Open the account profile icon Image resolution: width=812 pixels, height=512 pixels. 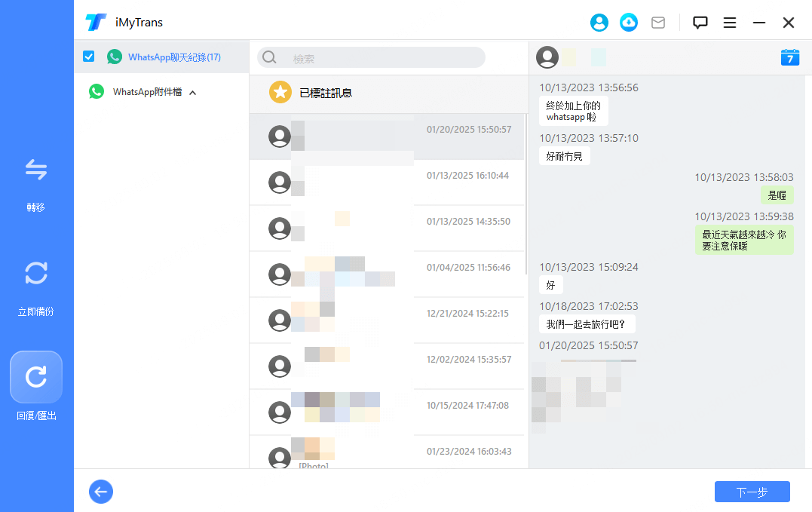[599, 23]
